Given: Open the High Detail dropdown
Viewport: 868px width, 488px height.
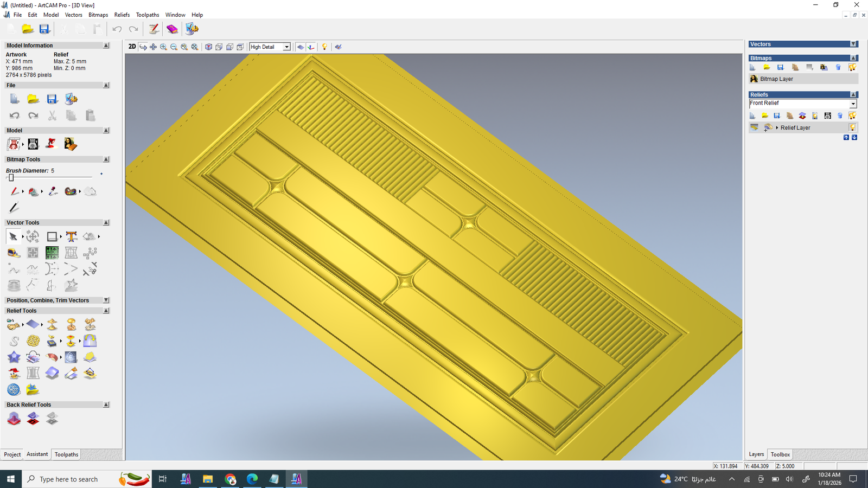Looking at the screenshot, I should pyautogui.click(x=286, y=47).
